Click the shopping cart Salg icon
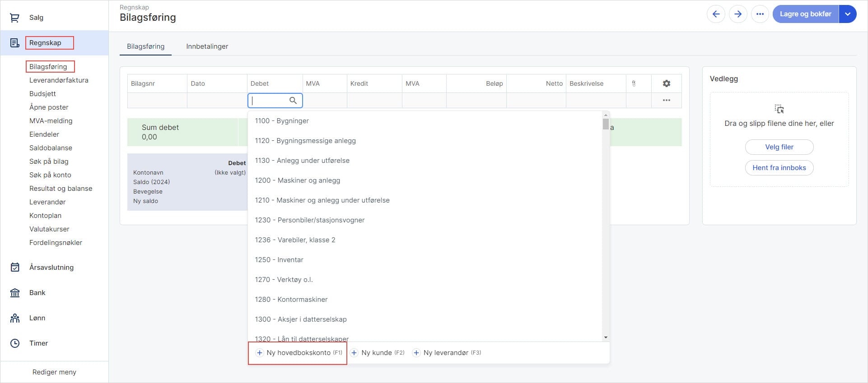The width and height of the screenshot is (868, 383). pyautogui.click(x=15, y=18)
